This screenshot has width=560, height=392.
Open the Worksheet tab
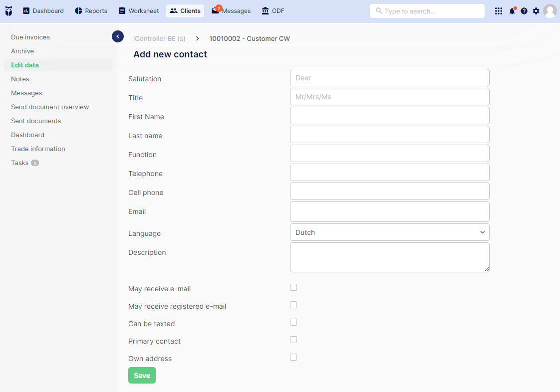tap(139, 10)
